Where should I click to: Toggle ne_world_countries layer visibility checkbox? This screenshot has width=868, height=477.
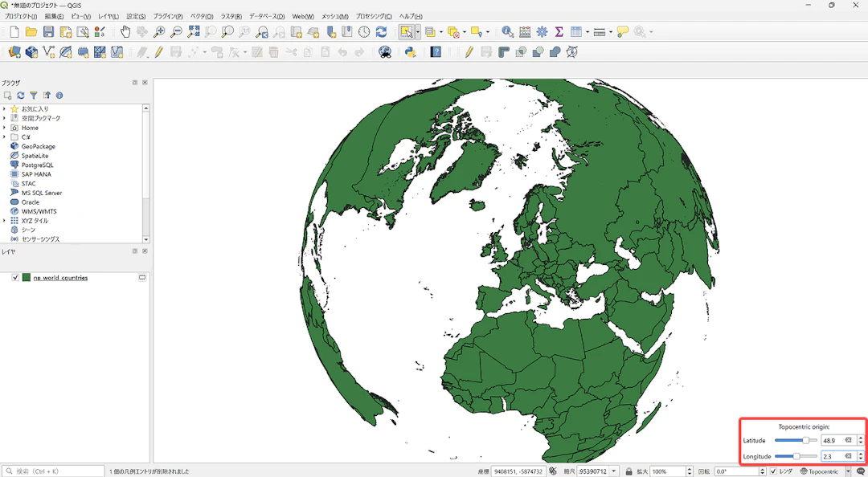(x=15, y=278)
